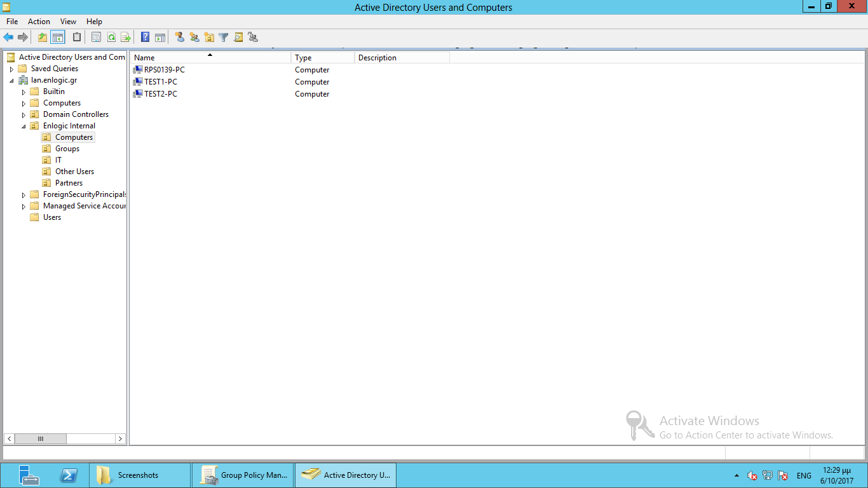Open Properties via the toolbar icon
The width and height of the screenshot is (868, 488).
96,37
